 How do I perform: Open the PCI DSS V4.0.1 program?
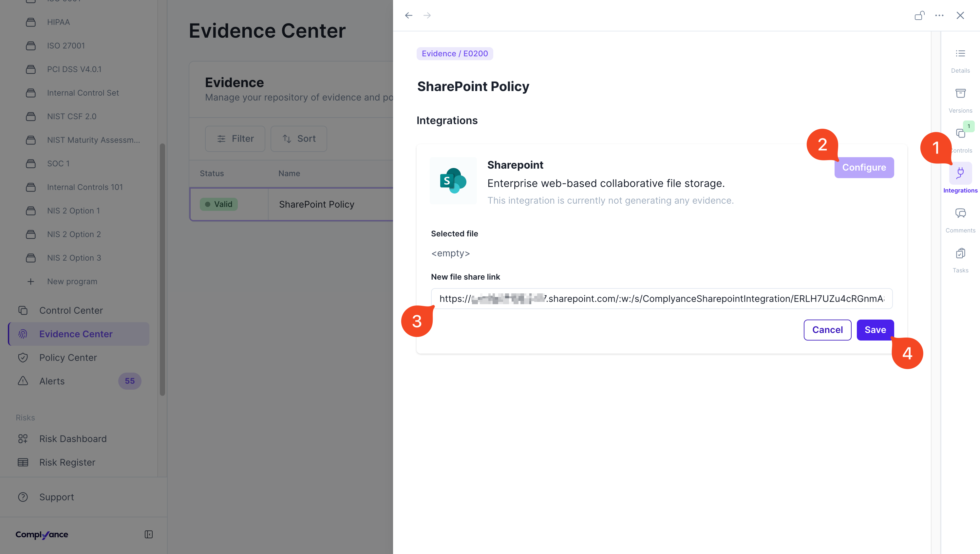click(74, 69)
